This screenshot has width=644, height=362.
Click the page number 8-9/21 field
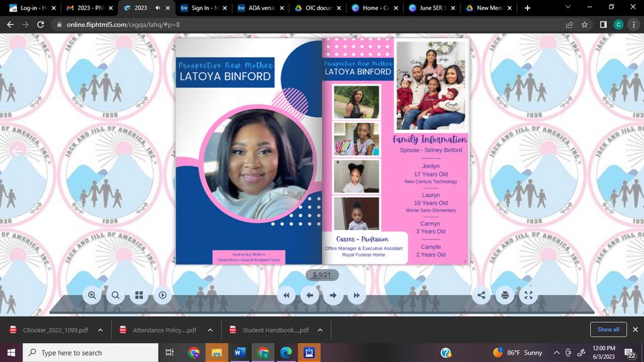click(322, 275)
